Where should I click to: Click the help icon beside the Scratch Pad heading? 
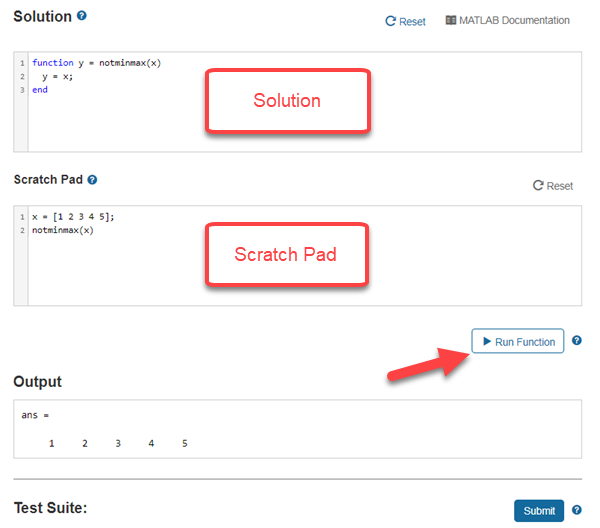92,180
